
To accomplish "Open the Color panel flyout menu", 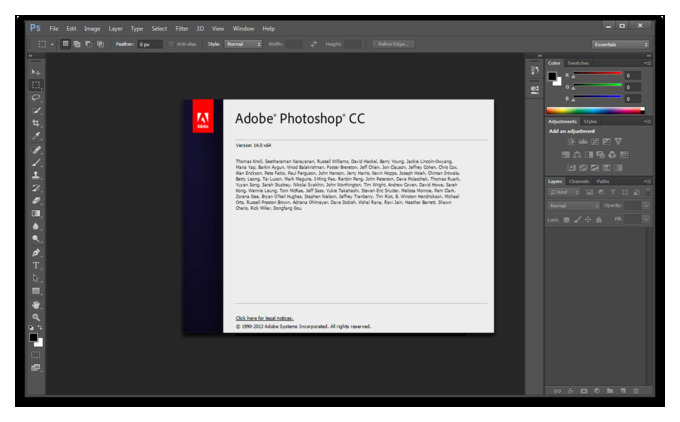I will pos(648,63).
